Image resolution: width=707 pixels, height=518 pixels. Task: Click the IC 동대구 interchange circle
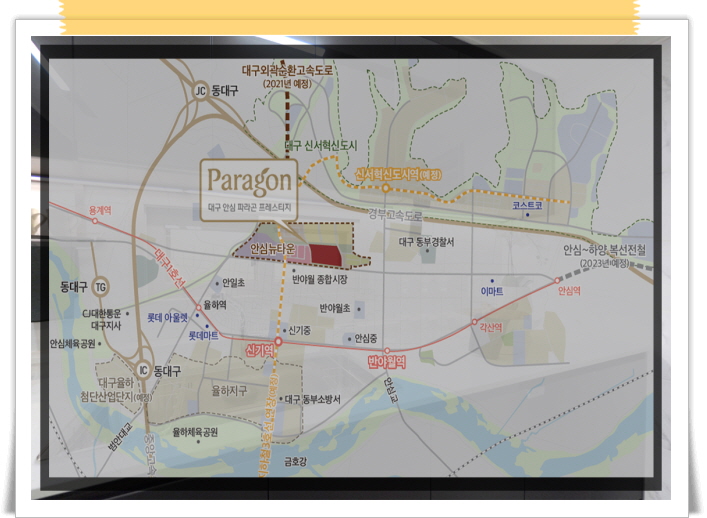143,371
